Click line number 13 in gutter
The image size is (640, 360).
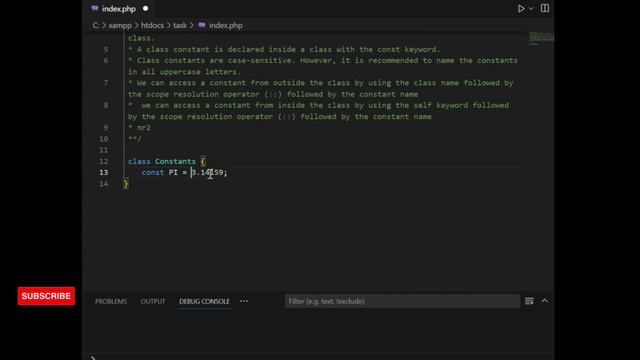tap(104, 172)
